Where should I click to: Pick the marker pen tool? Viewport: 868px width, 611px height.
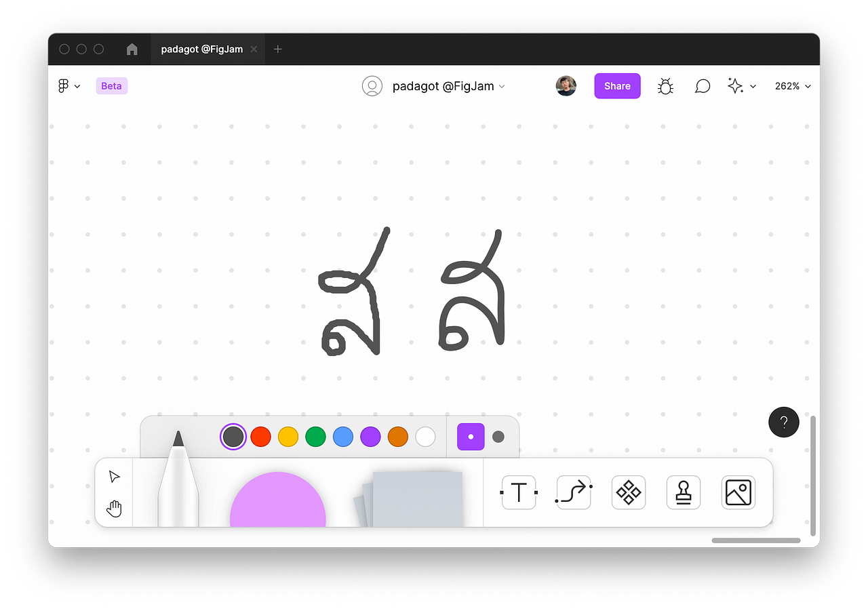point(178,479)
